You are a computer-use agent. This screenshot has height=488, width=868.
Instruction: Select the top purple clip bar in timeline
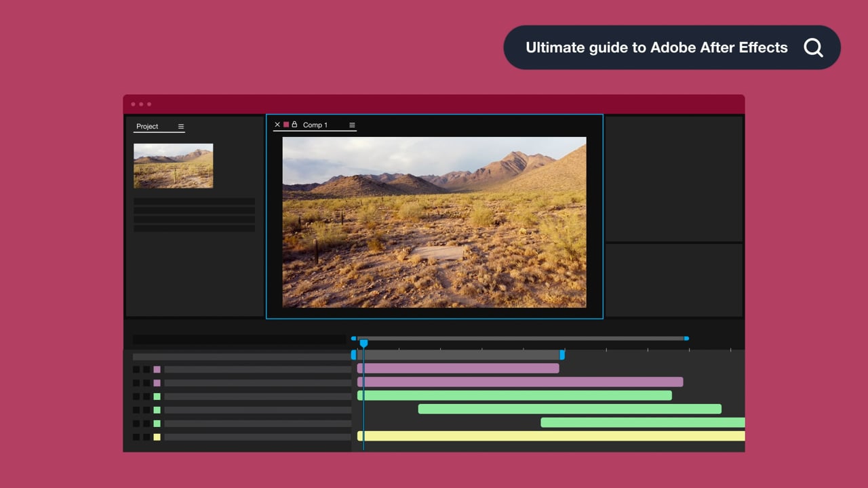[x=458, y=369]
